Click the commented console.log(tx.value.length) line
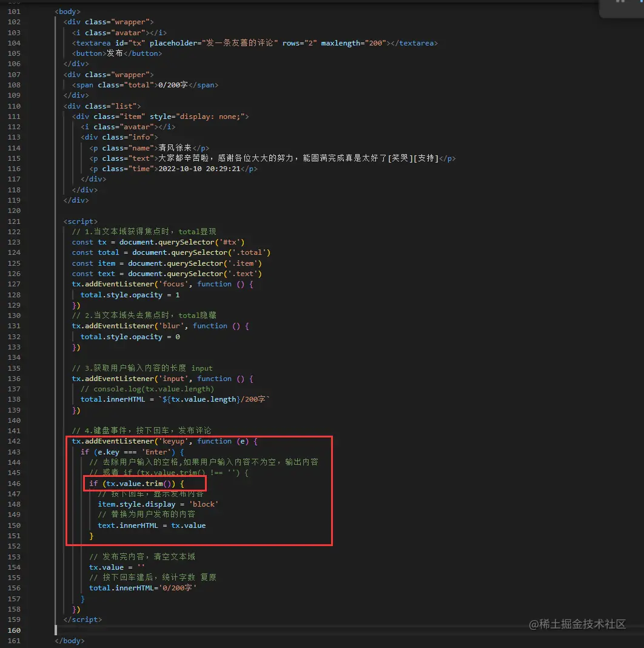Screen dimensions: 644x648 [147, 389]
